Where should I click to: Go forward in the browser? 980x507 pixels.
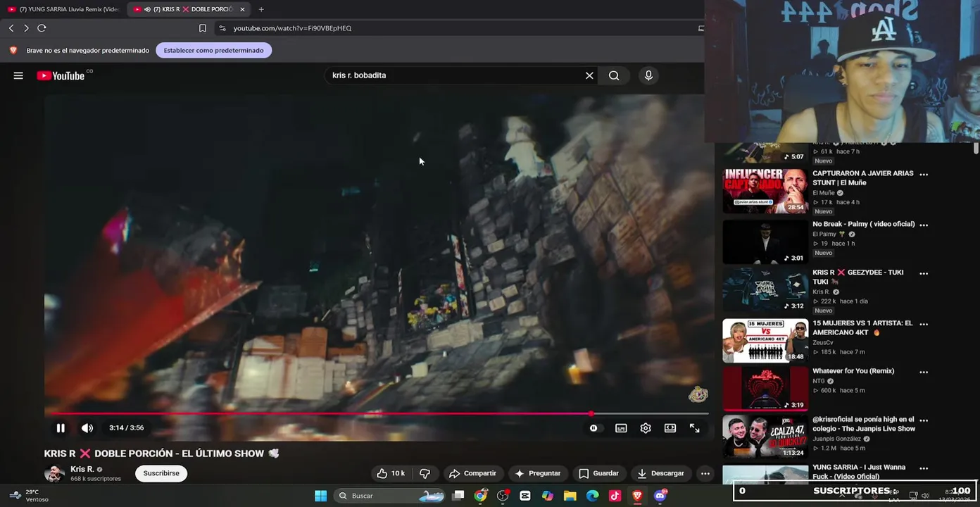(26, 28)
